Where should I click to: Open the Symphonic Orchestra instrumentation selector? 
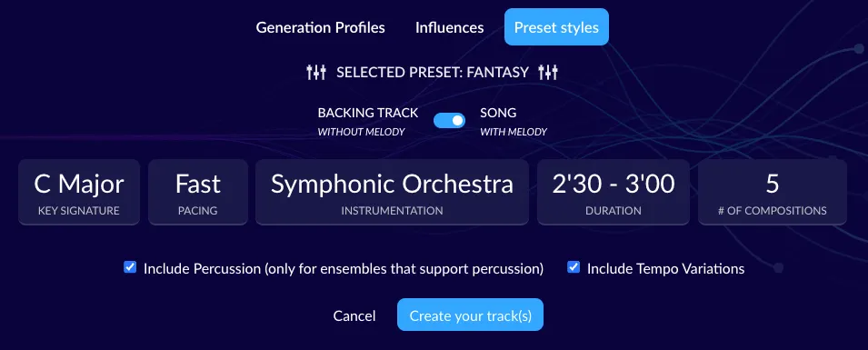tap(392, 192)
